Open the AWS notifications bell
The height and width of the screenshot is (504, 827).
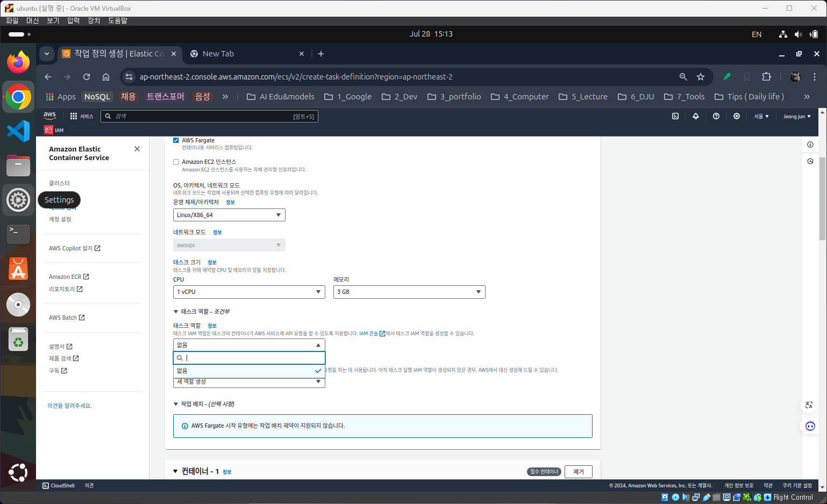point(696,116)
